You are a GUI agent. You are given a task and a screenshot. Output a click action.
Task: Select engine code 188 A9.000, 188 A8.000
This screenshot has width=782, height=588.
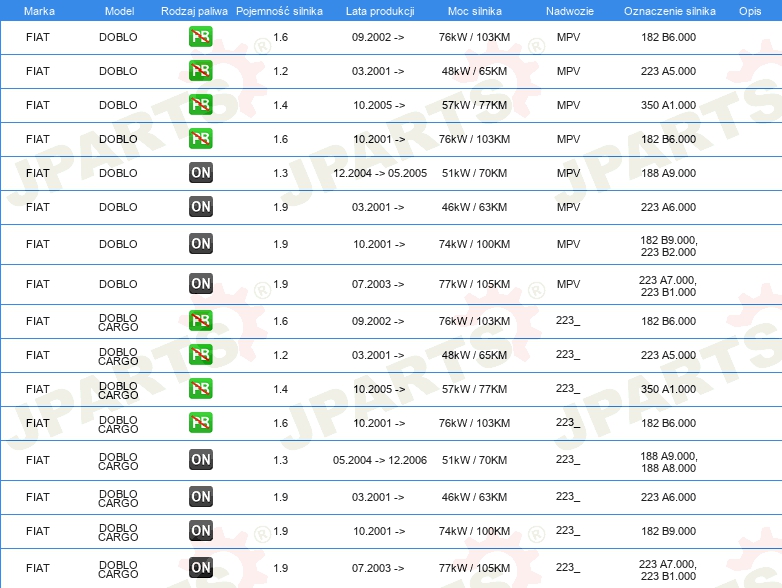pyautogui.click(x=669, y=462)
